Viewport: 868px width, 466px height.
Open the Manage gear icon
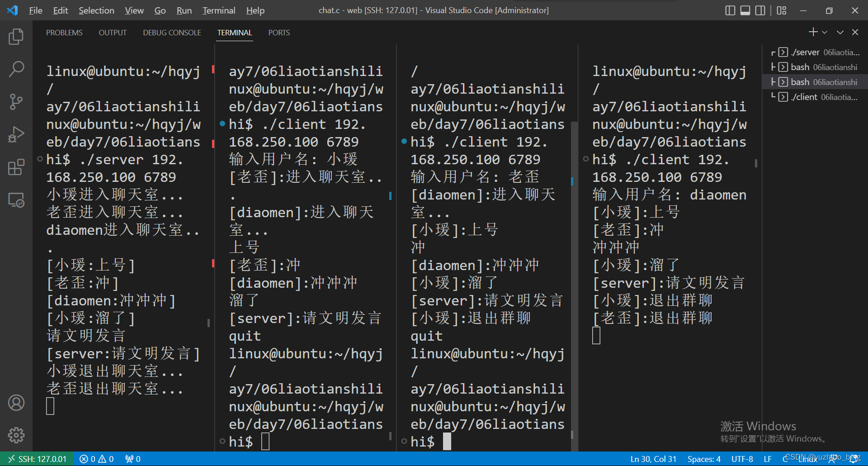point(16,435)
